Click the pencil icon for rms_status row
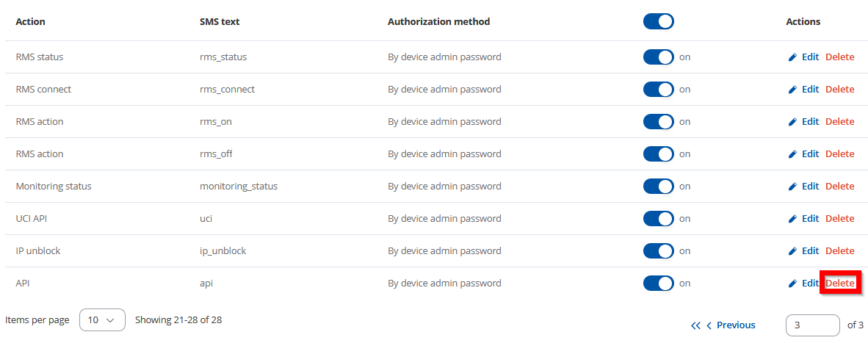The image size is (868, 343). pos(792,57)
